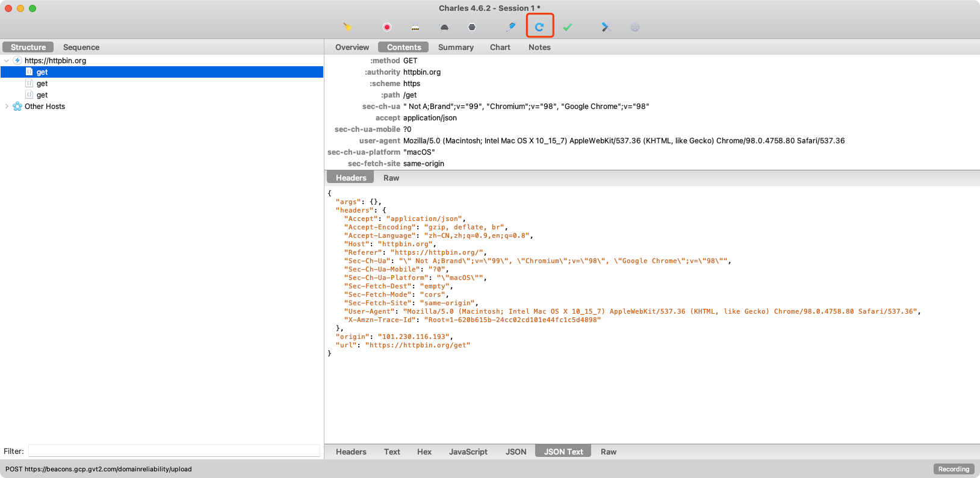This screenshot has height=478, width=980.
Task: Click the Recording status button
Action: pyautogui.click(x=954, y=469)
